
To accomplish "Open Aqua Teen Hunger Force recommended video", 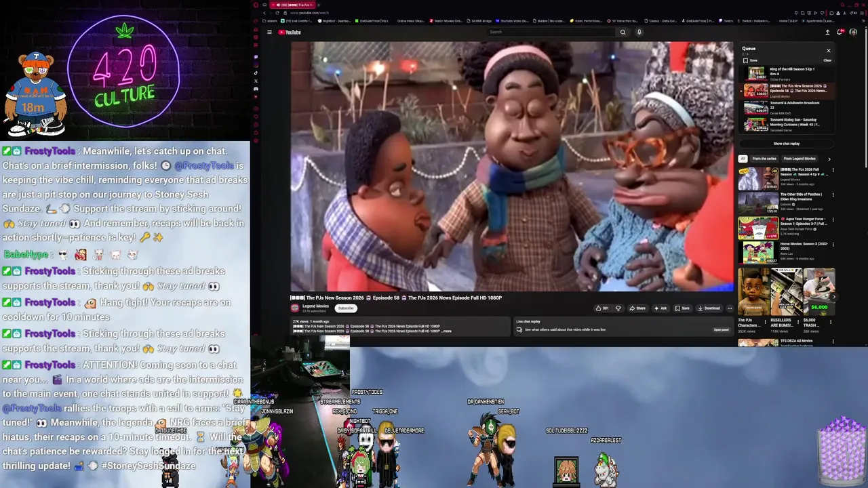I will pos(758,228).
